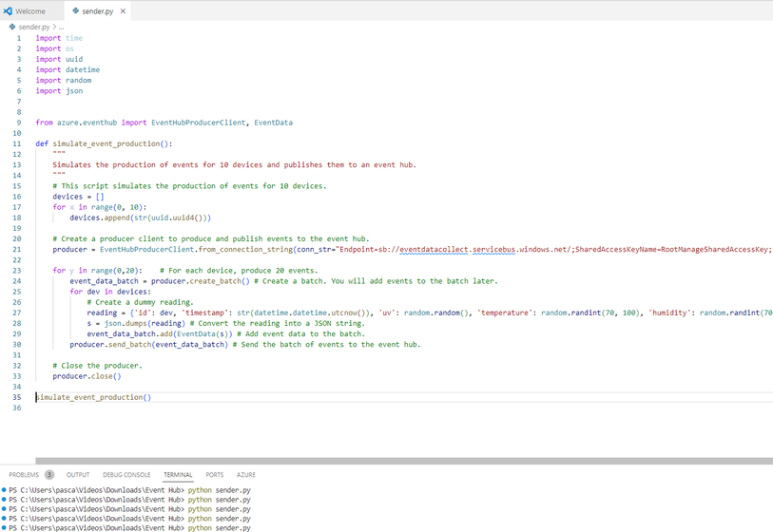Click the Python file icon on sender.py tab
The height and width of the screenshot is (532, 773).
[75, 10]
